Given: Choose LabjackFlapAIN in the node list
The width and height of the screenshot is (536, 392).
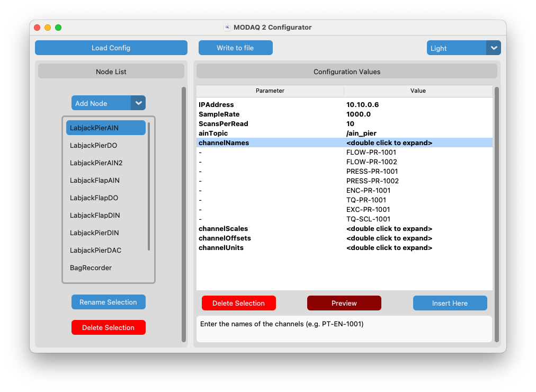Looking at the screenshot, I should pyautogui.click(x=95, y=180).
